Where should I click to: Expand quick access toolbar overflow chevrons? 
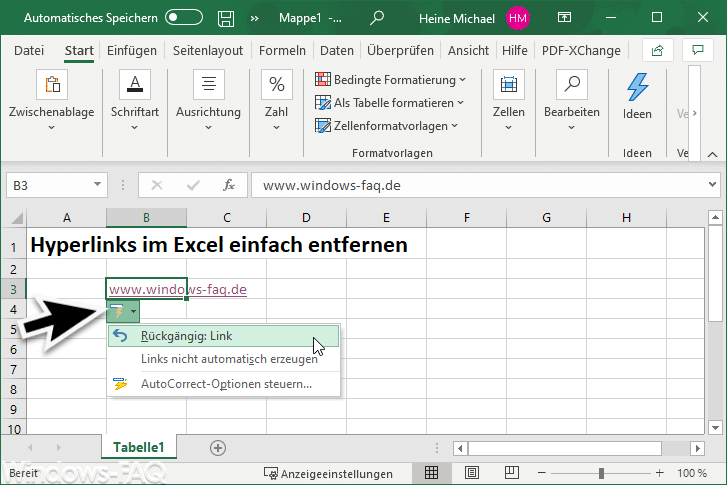(x=255, y=19)
